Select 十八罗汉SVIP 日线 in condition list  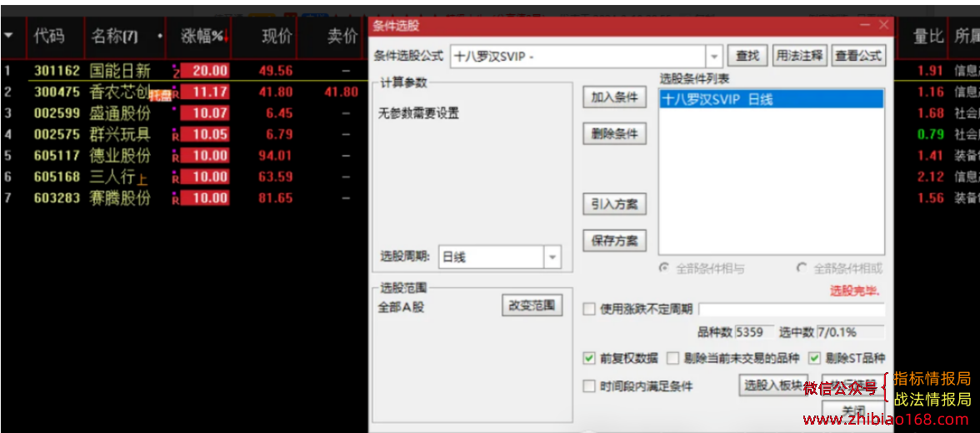pyautogui.click(x=772, y=99)
